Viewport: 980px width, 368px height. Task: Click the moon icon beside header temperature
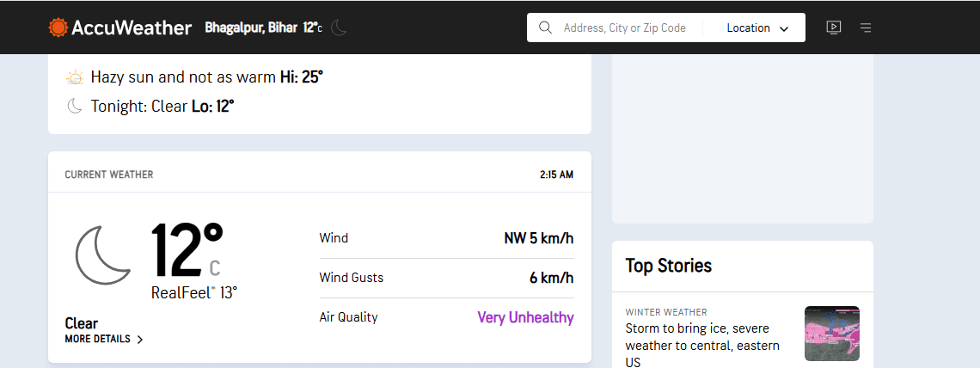tap(339, 28)
